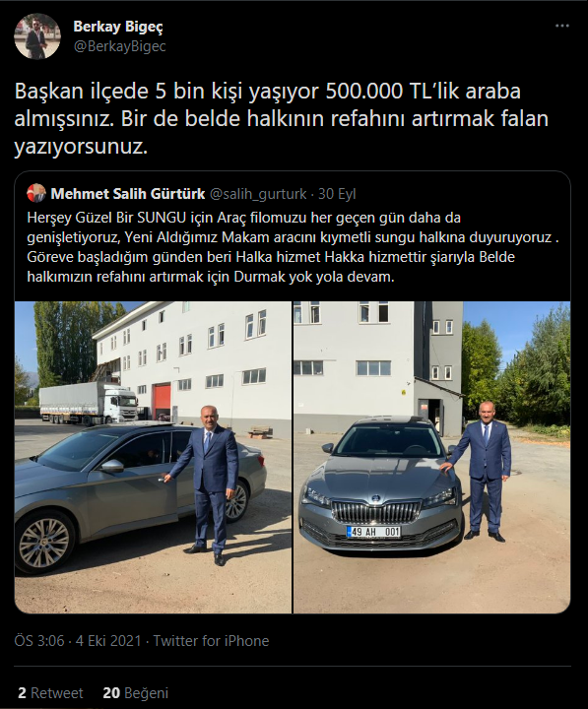This screenshot has width=588, height=709.
Task: Click the truck in the left photo
Action: (88, 404)
